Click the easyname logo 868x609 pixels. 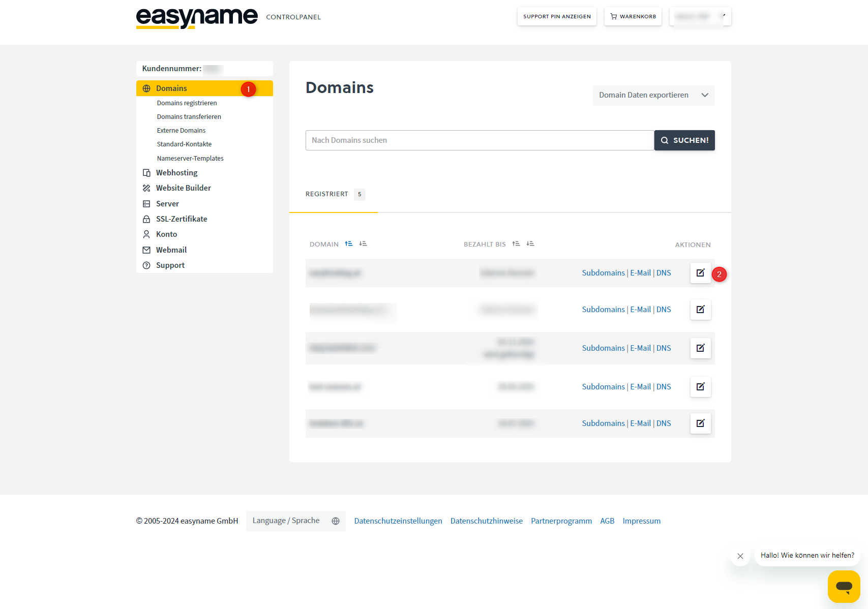click(x=197, y=18)
